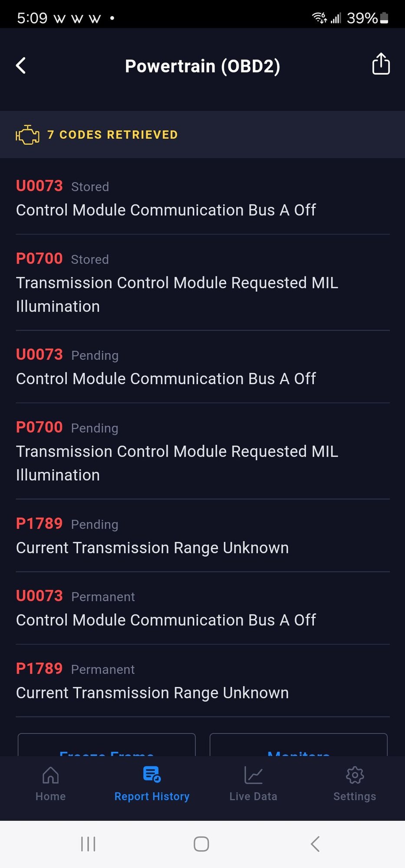Open the Settings gear icon
The image size is (405, 868).
pos(355,775)
